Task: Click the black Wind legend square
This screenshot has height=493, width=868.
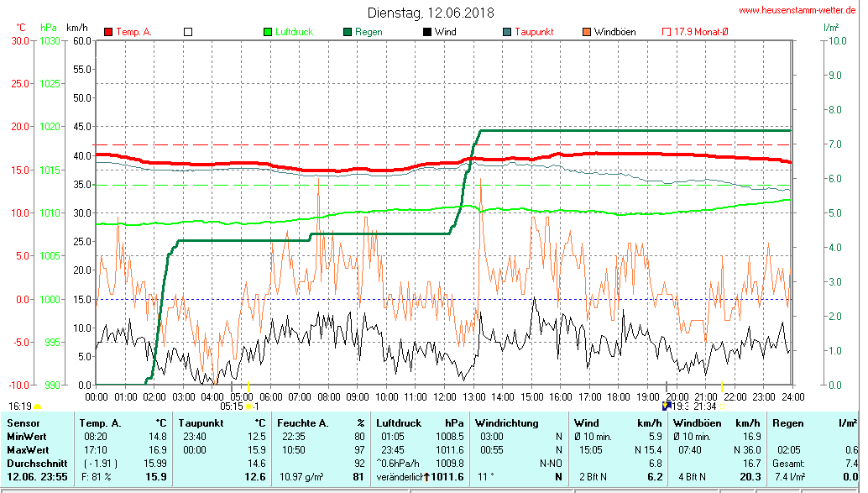Action: click(x=427, y=32)
